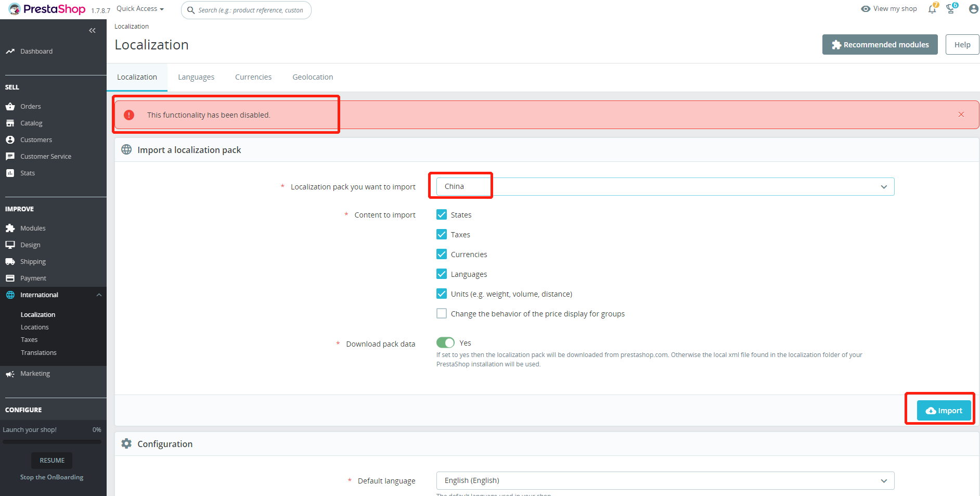
Task: Open the Design monitor icon
Action: coord(10,245)
